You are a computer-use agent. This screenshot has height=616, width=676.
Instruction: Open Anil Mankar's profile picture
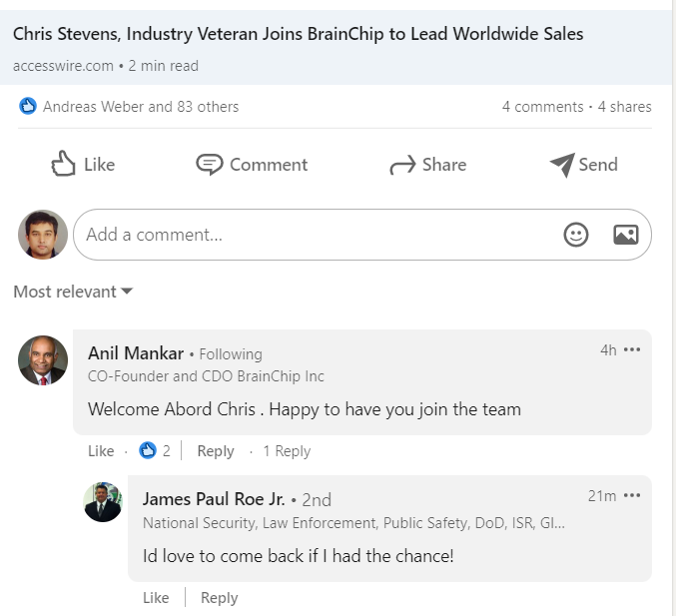43,360
